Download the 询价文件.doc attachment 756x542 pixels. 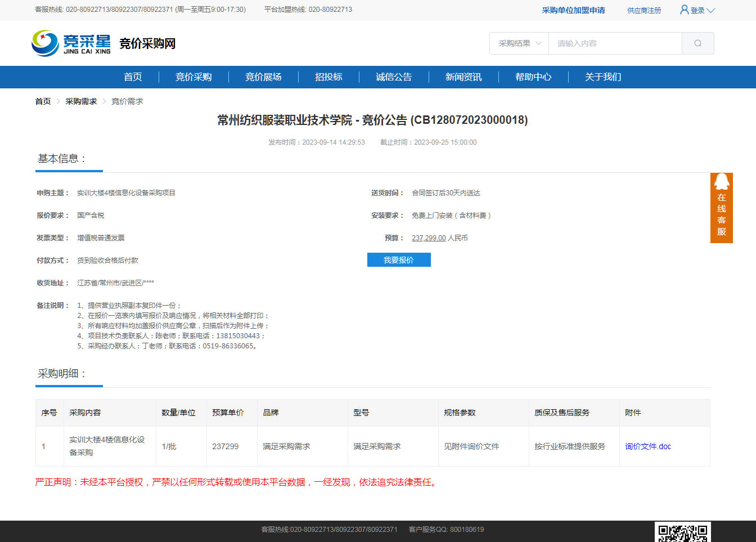click(647, 446)
